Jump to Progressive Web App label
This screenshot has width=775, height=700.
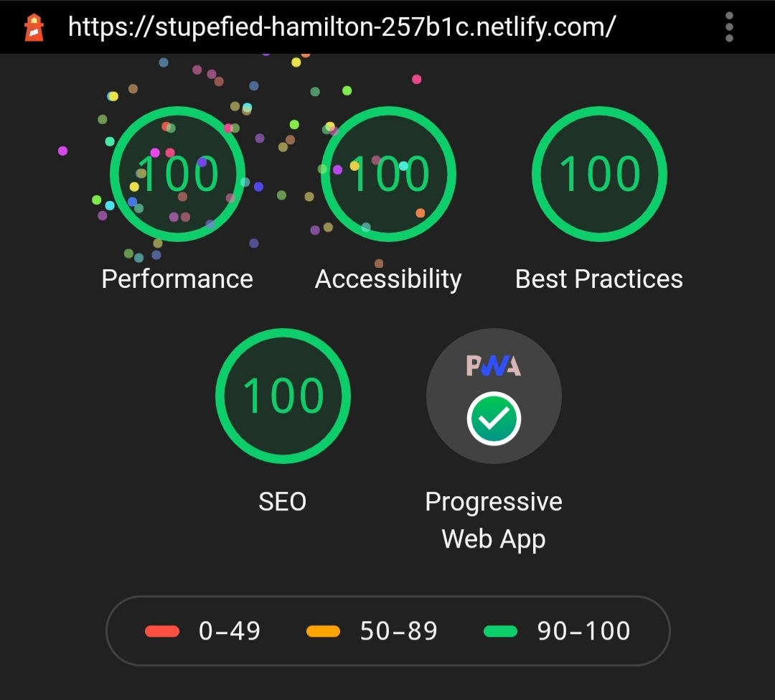pos(494,520)
